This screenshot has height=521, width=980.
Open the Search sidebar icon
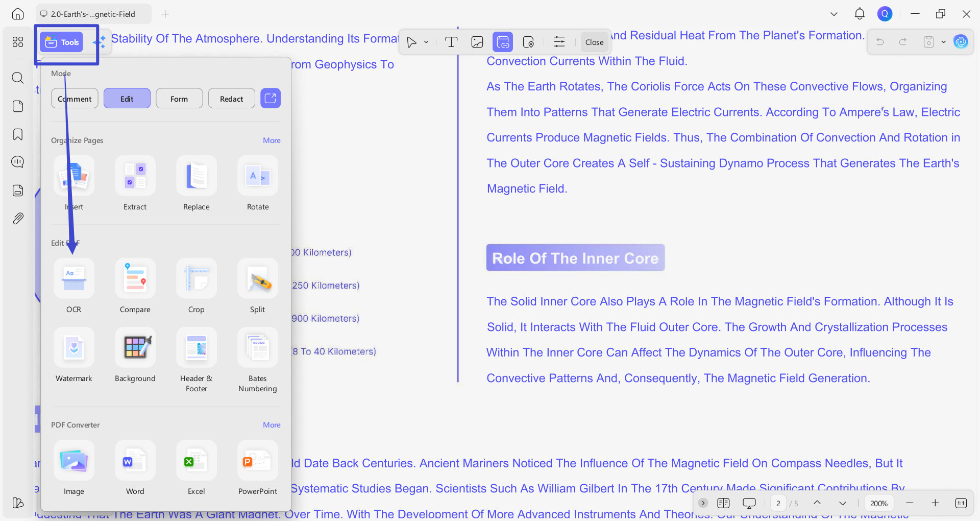click(18, 78)
